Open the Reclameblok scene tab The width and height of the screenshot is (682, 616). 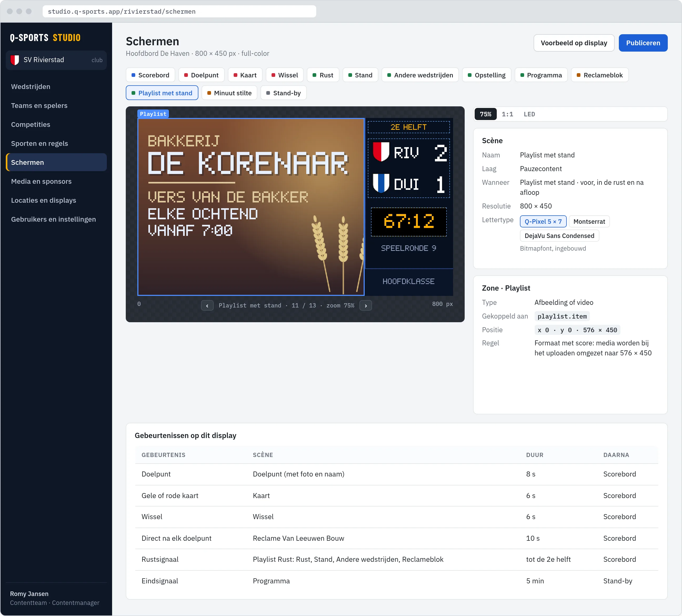(599, 75)
